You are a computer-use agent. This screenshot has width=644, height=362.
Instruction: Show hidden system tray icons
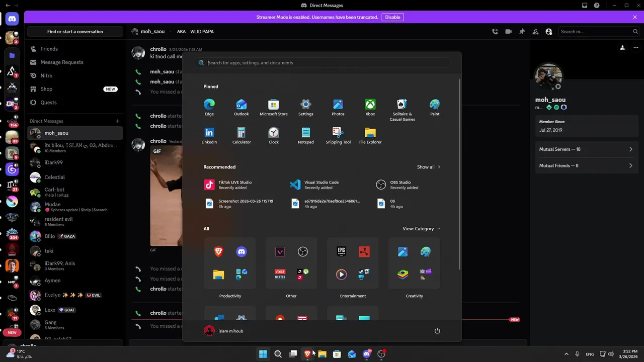[566, 354]
